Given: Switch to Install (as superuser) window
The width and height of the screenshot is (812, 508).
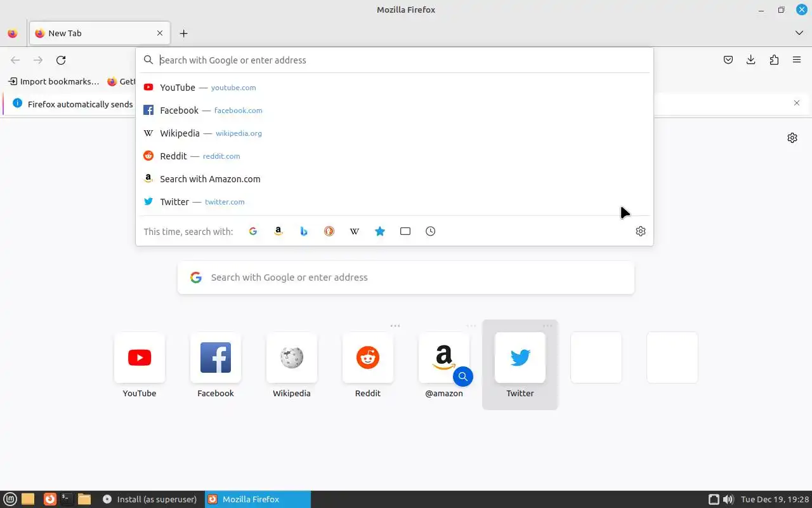Looking at the screenshot, I should pos(150,499).
